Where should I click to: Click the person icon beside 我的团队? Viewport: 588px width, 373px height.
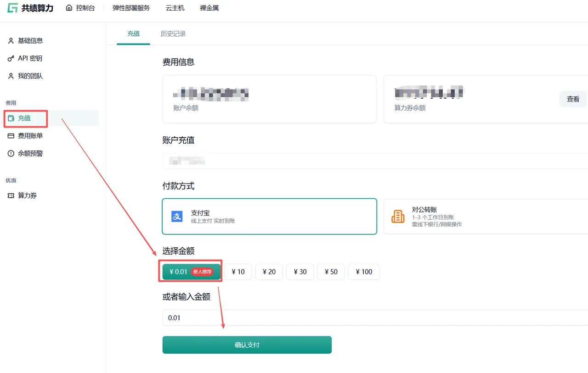(x=11, y=76)
